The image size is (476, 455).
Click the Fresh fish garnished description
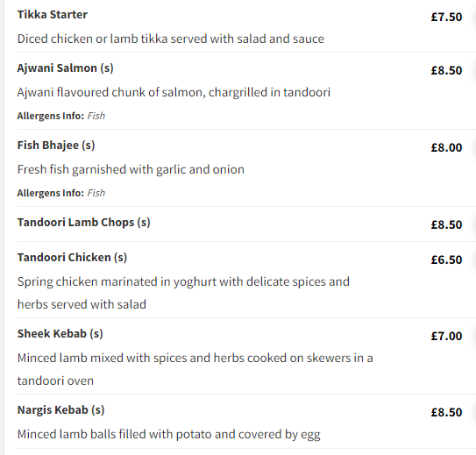(x=131, y=169)
